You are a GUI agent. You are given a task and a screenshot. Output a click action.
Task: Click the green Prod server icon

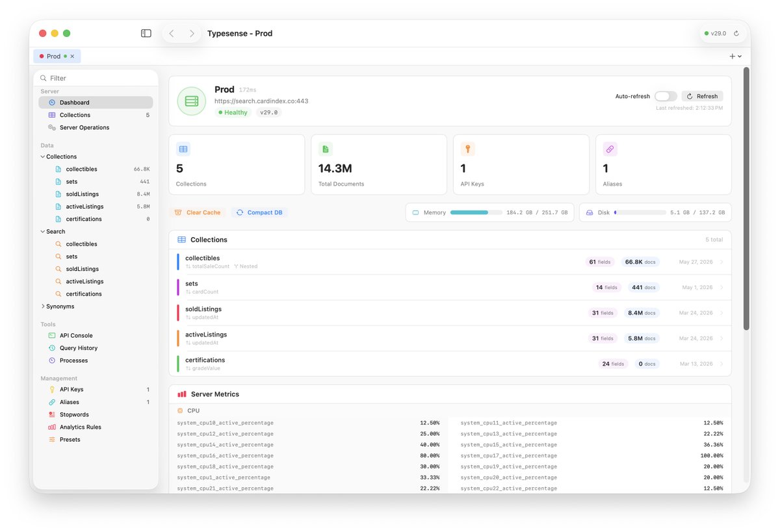click(x=191, y=101)
